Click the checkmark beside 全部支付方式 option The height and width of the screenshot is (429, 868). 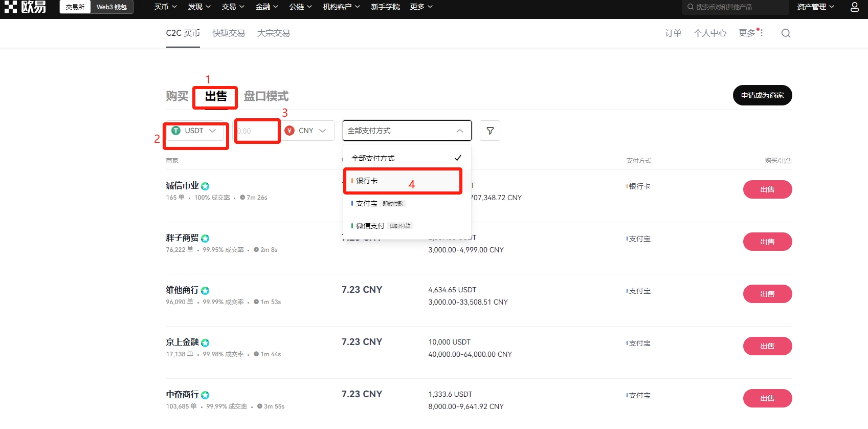tap(458, 158)
